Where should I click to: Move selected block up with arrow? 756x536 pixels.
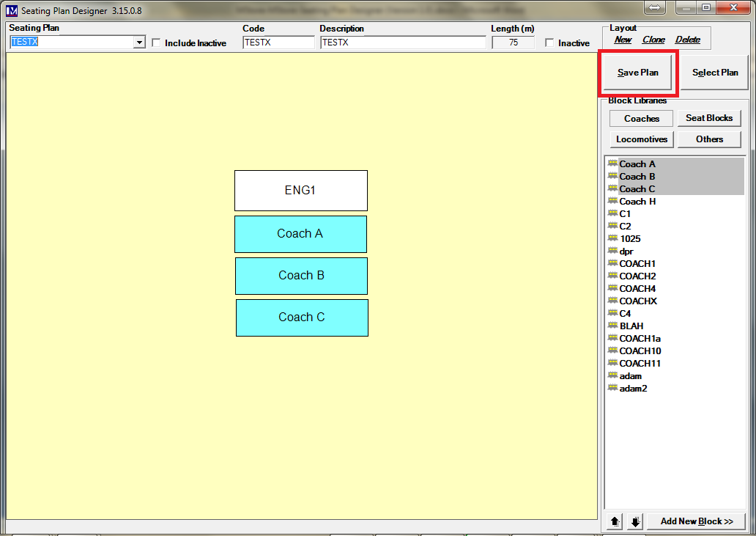click(x=615, y=521)
